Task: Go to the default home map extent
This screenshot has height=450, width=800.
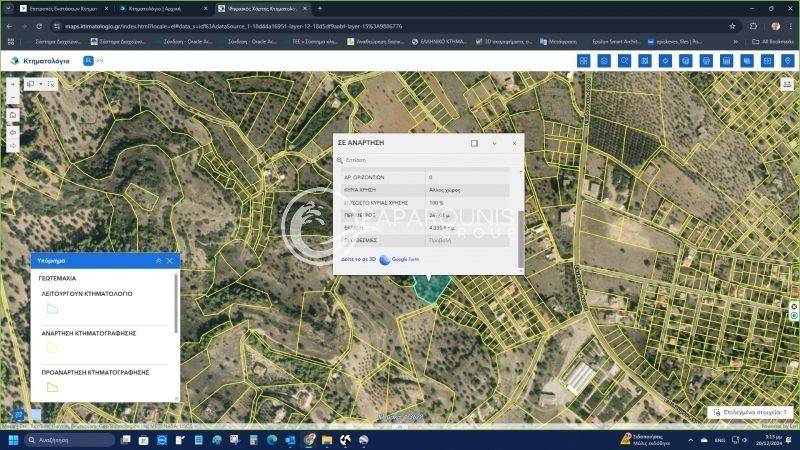Action: [13, 115]
